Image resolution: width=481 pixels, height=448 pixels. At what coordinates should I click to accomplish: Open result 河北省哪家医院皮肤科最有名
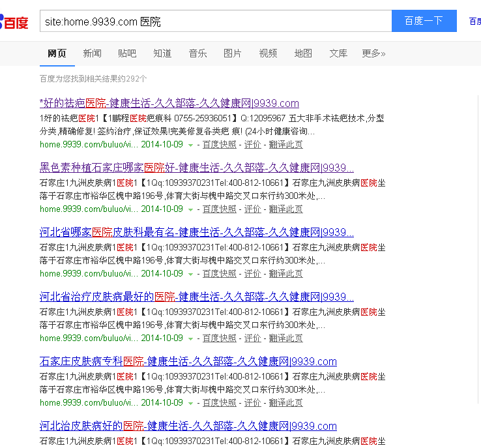(x=197, y=232)
